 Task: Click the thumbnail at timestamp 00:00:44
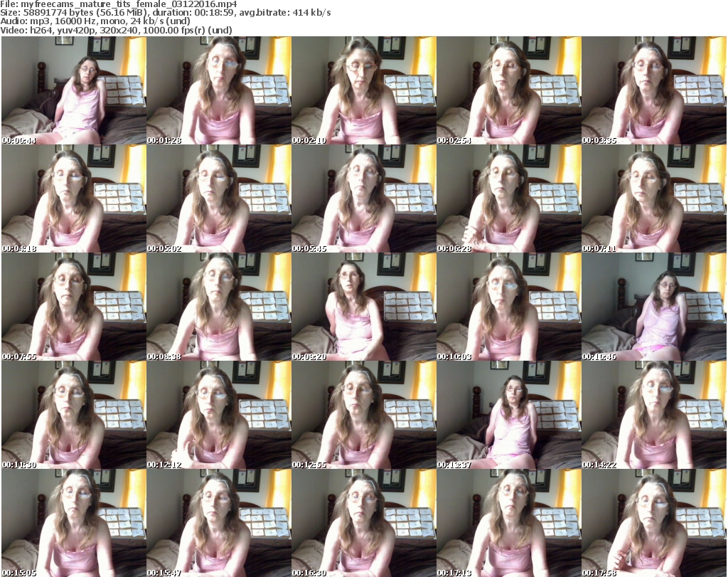[73, 90]
